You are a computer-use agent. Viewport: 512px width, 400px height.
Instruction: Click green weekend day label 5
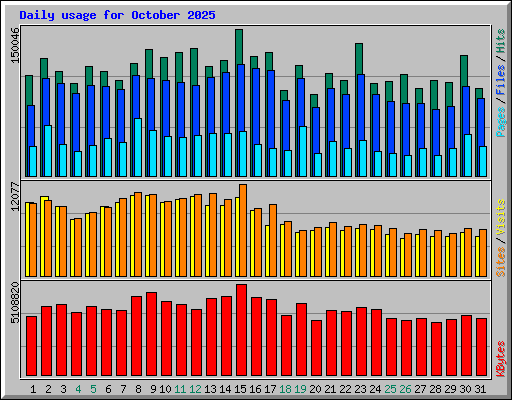(93, 389)
